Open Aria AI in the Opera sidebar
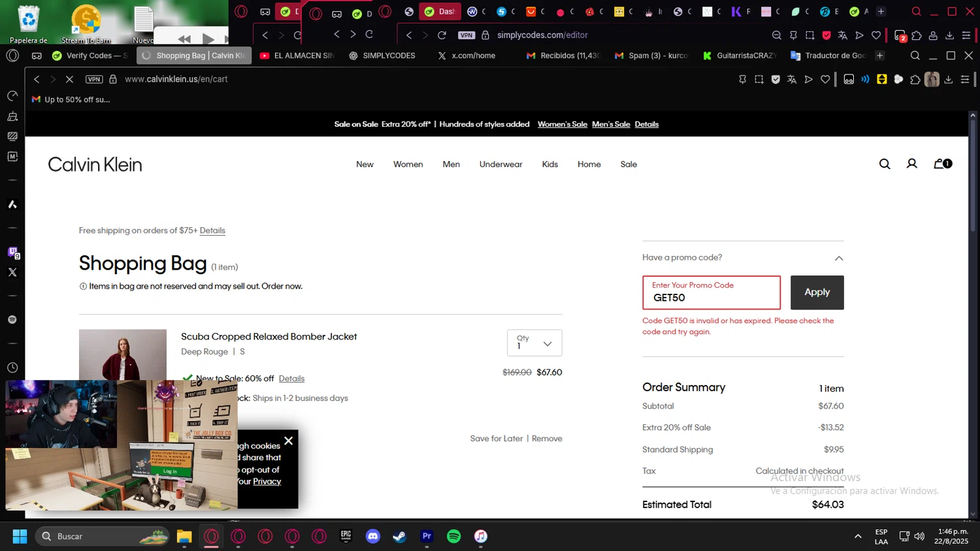Viewport: 980px width, 551px height. 12,204
